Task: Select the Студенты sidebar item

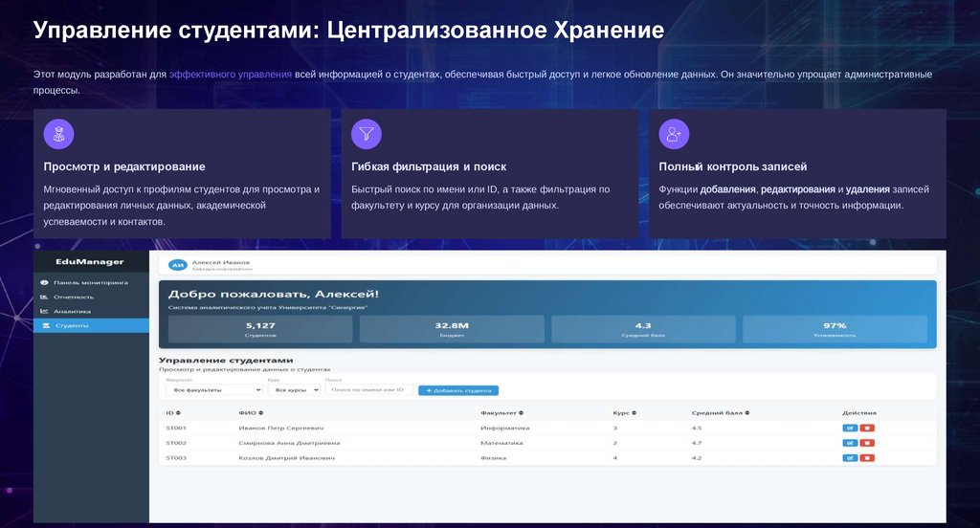Action: (x=91, y=325)
